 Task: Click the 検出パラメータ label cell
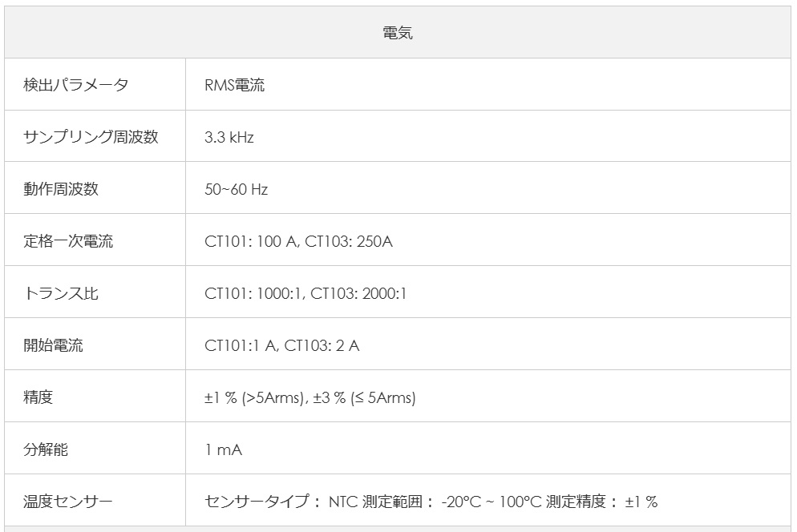pos(76,85)
